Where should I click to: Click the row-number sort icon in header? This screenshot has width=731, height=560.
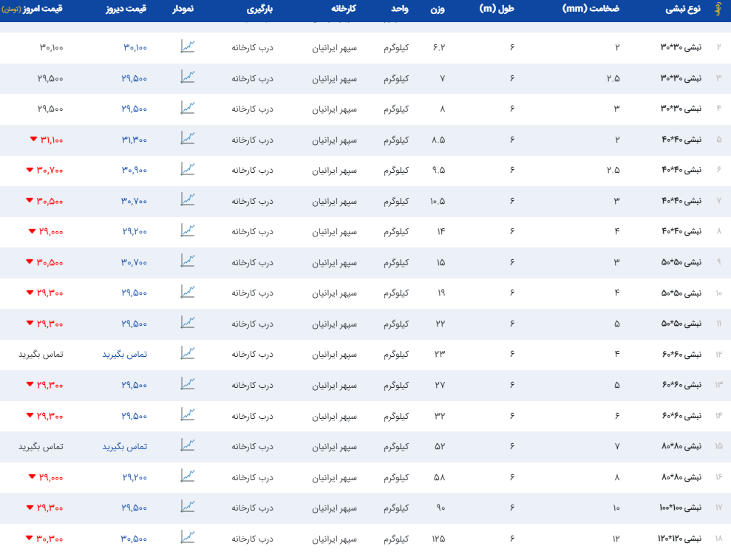[x=718, y=9]
